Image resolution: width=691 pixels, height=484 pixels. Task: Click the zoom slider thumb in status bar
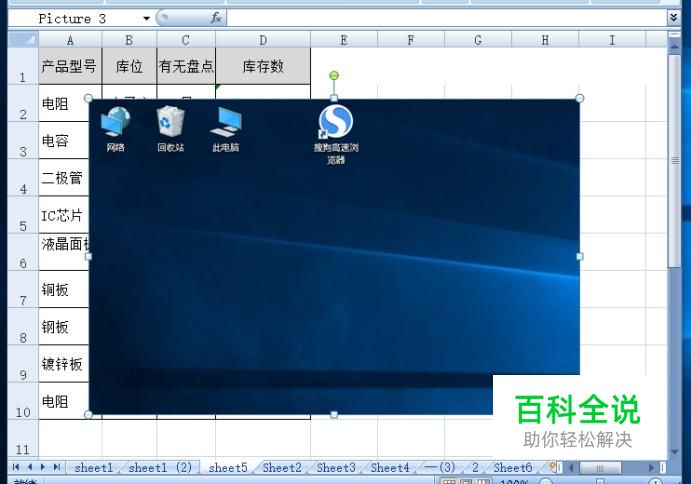coord(600,481)
